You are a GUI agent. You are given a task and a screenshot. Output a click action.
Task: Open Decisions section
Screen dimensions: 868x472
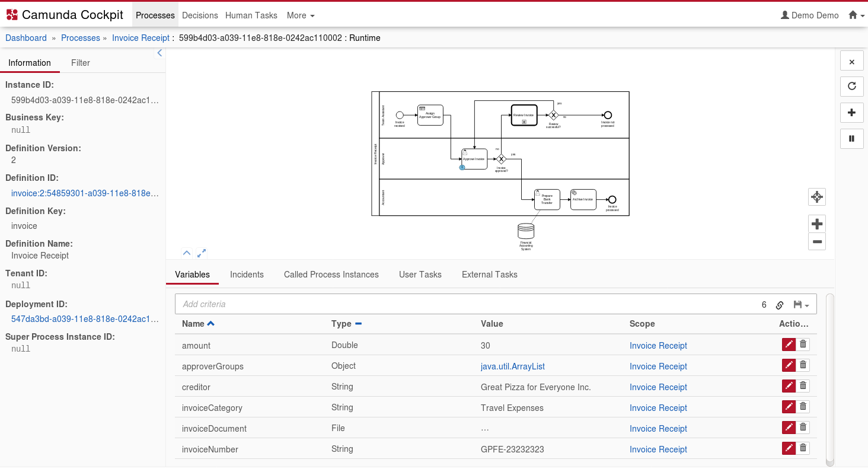pyautogui.click(x=200, y=15)
